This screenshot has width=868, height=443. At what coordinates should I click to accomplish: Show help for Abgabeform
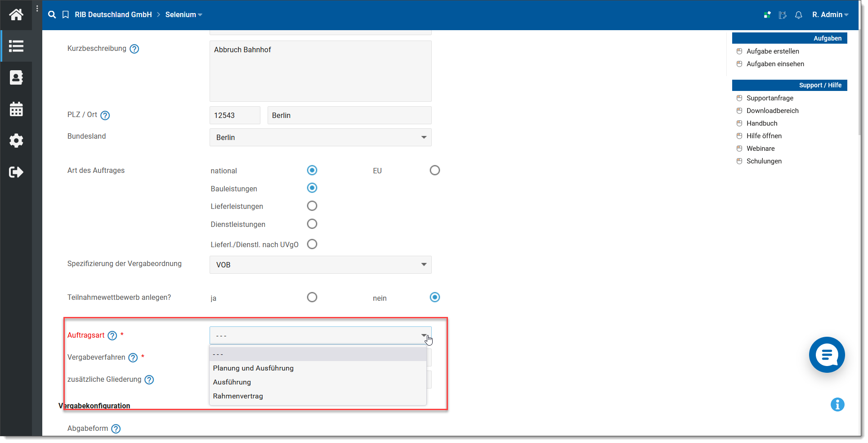(116, 429)
